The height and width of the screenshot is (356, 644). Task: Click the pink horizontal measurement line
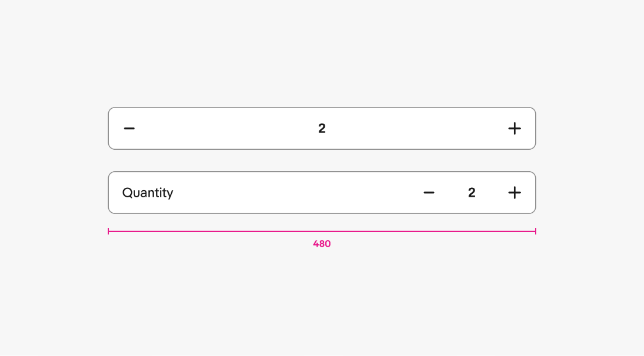(238, 231)
